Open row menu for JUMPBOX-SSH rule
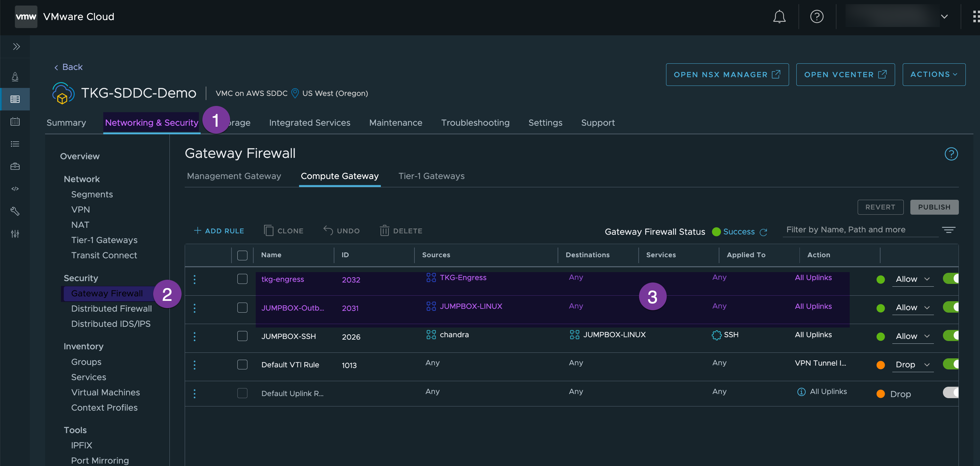980x466 pixels. [x=194, y=337]
